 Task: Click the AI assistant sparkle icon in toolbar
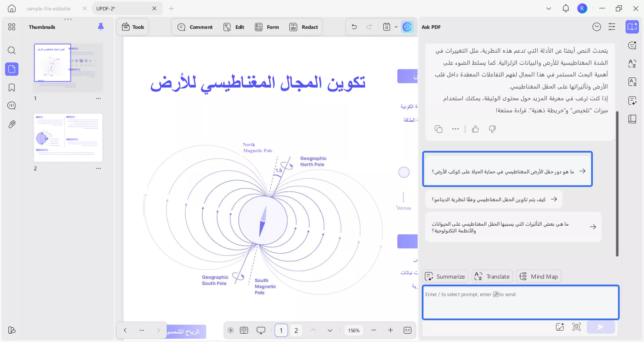(408, 27)
